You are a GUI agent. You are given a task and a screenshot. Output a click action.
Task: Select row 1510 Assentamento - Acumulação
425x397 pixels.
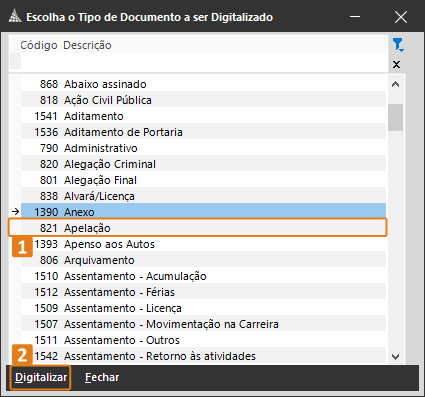click(x=203, y=276)
